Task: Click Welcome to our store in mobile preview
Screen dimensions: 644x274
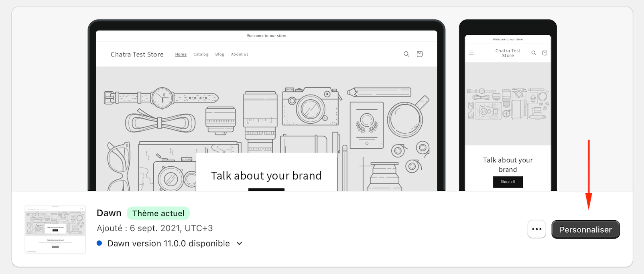Action: 508,39
